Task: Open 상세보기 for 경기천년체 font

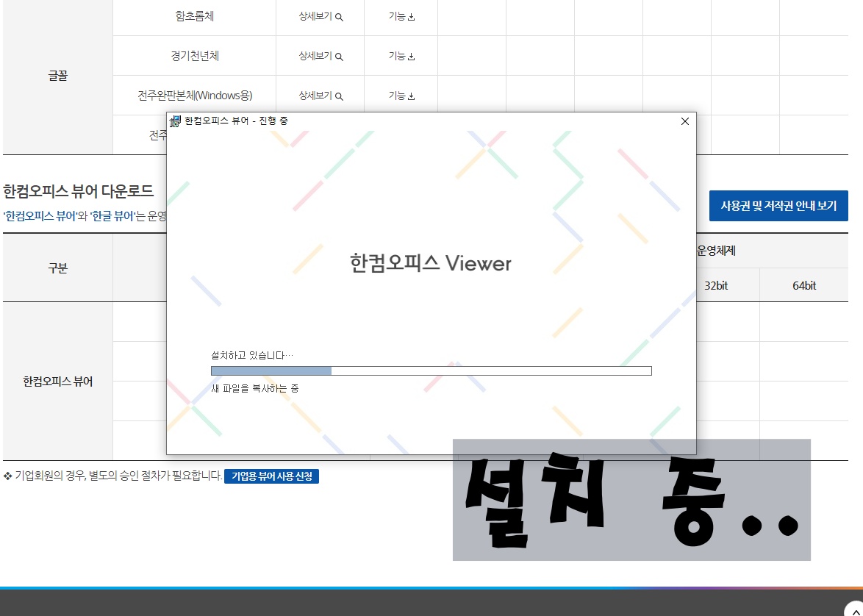Action: (321, 56)
